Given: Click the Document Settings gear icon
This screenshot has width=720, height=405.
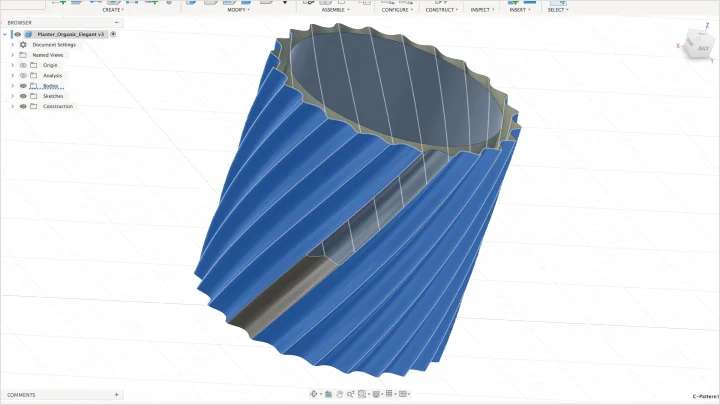Looking at the screenshot, I should (x=23, y=45).
